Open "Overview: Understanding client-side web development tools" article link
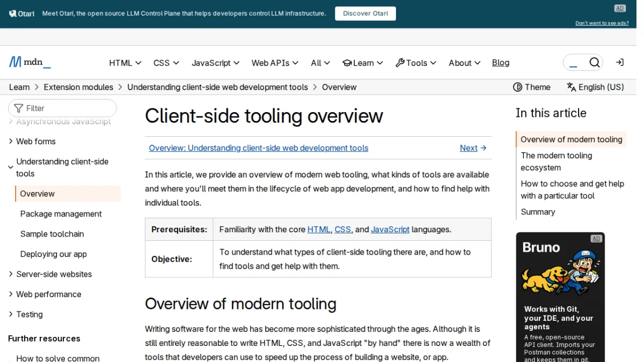The width and height of the screenshot is (644, 362). (259, 148)
